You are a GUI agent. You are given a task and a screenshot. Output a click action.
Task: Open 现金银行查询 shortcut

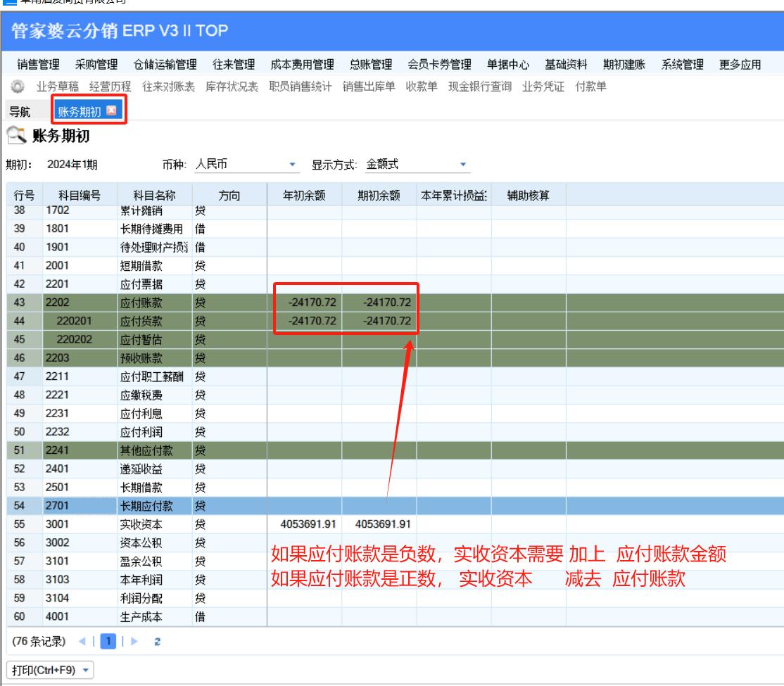(480, 87)
